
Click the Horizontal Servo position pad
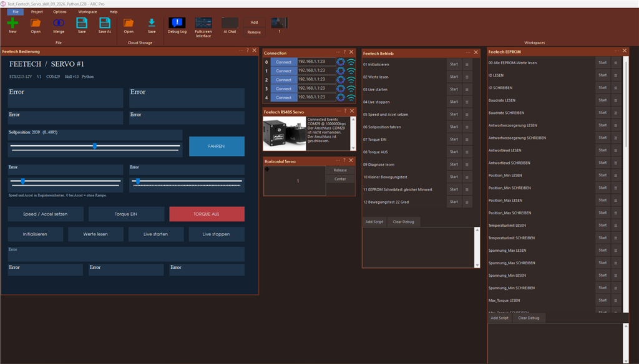tap(295, 181)
